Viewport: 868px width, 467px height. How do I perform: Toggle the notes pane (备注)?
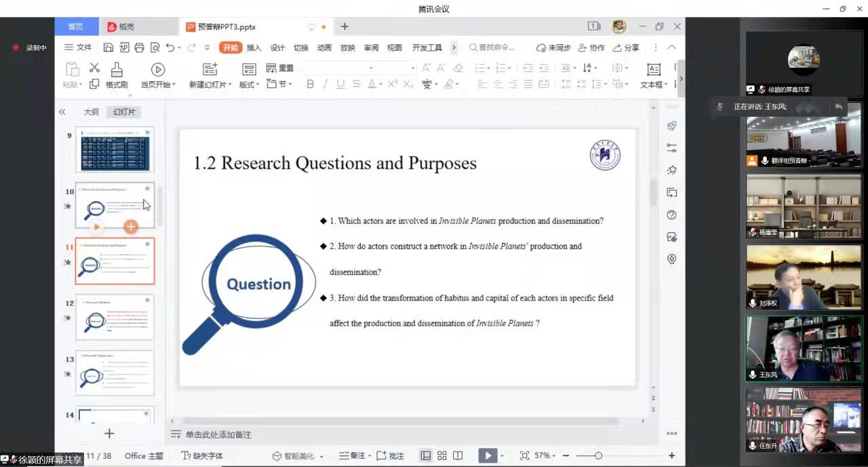pos(352,455)
